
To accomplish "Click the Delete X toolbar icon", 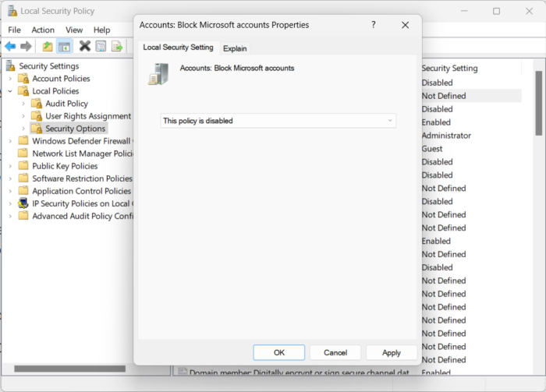I will [84, 46].
